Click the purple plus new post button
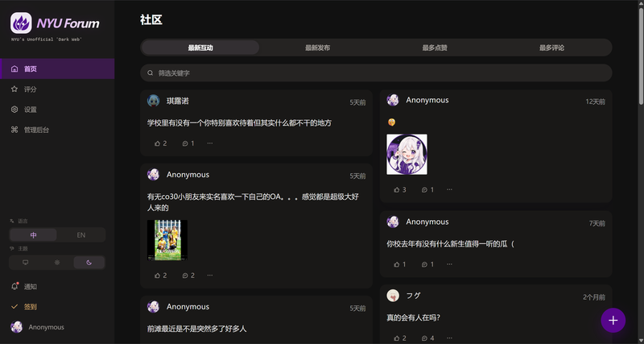 [613, 320]
